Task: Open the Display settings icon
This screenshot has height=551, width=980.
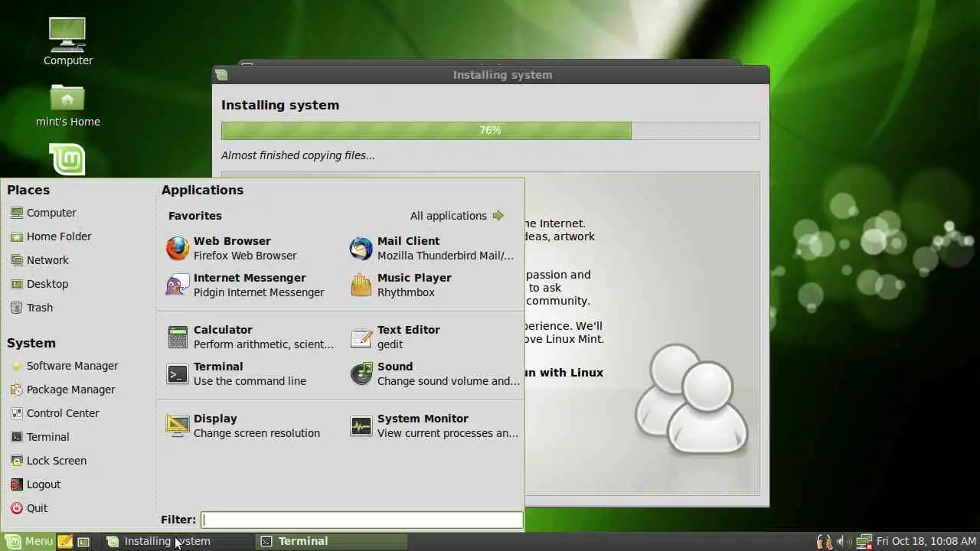Action: [178, 425]
